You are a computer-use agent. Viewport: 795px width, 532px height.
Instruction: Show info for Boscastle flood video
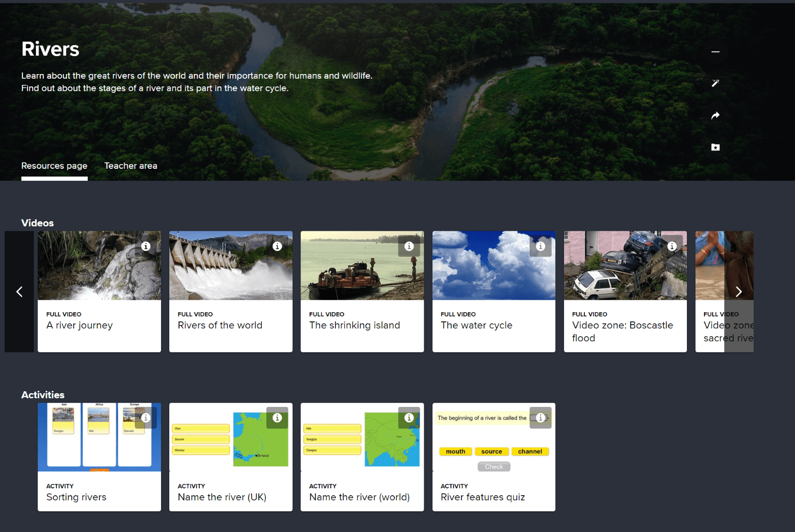(672, 246)
